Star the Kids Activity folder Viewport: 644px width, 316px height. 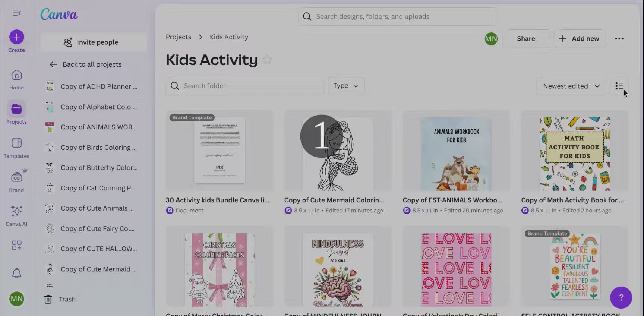click(x=267, y=60)
